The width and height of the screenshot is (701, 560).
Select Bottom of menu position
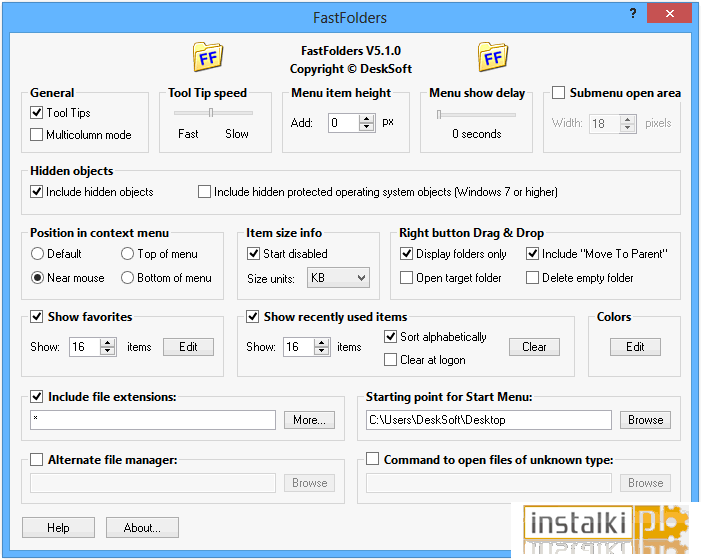coord(127,278)
